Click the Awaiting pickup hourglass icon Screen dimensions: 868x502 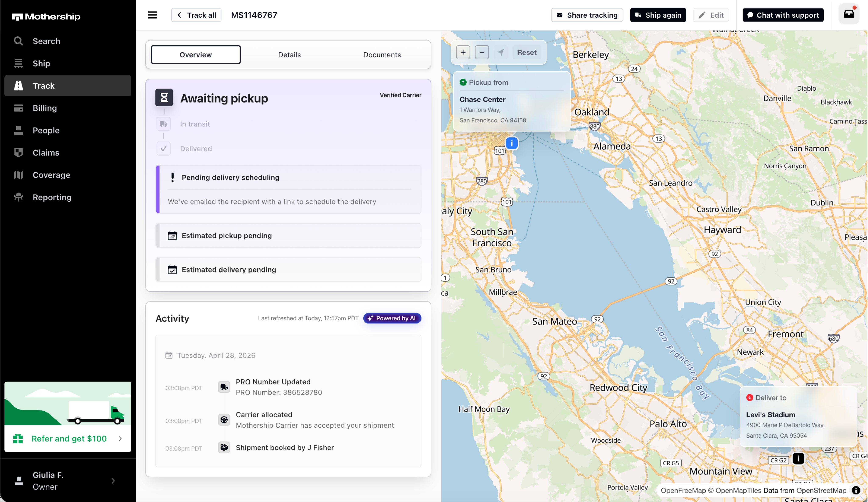point(164,97)
